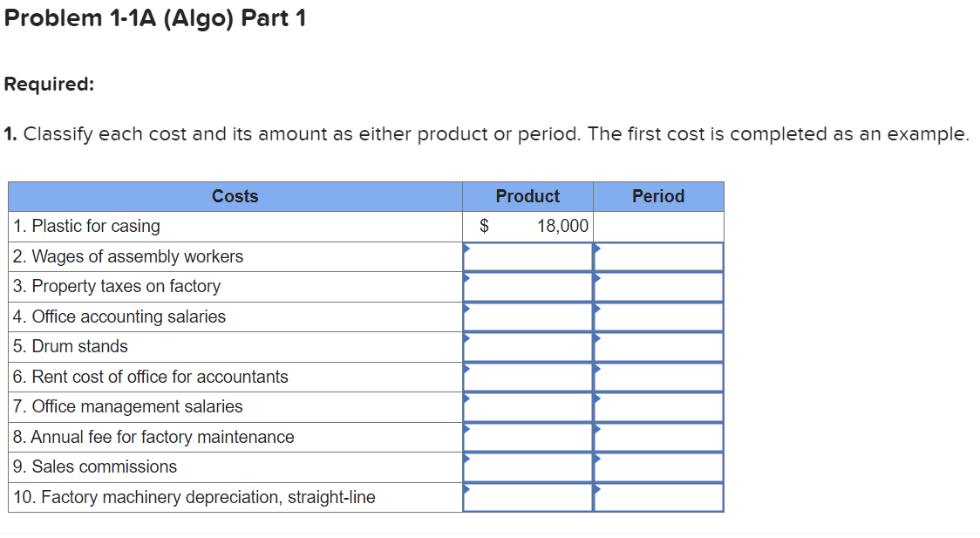Click the Period cell for Office accounting salaries
980x538 pixels.
[x=658, y=316]
